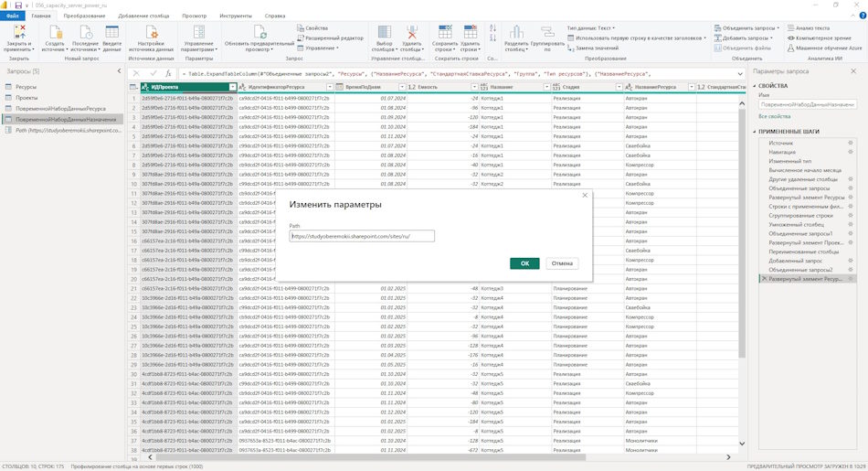Click the Удалить столбцы icon
Screen dimensions: 868x471
tap(411, 32)
